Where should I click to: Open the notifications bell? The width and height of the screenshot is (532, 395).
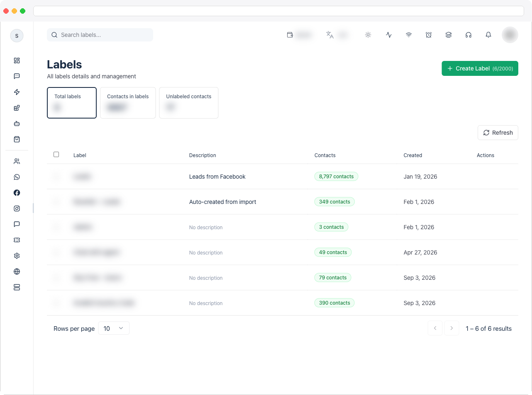click(488, 35)
